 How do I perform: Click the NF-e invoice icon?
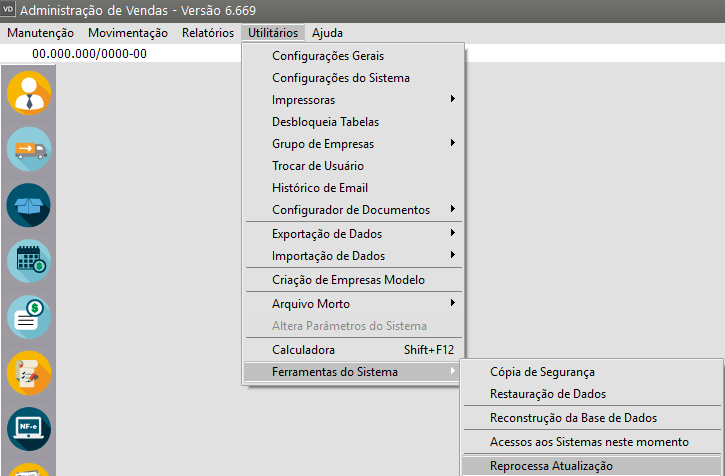[x=29, y=429]
